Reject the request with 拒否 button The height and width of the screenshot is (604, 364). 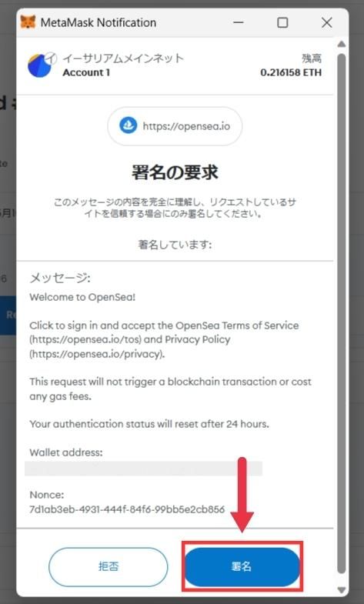click(109, 566)
